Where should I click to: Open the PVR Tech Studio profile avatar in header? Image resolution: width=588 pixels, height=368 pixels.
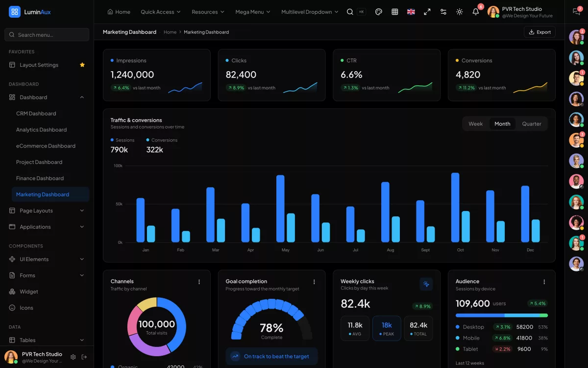pos(493,12)
